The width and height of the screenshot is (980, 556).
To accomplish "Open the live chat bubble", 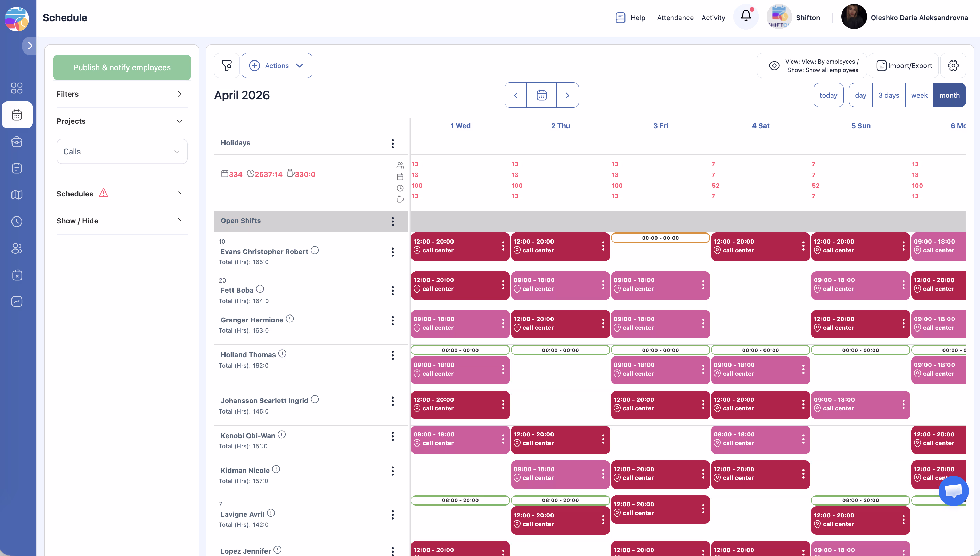I will [953, 491].
